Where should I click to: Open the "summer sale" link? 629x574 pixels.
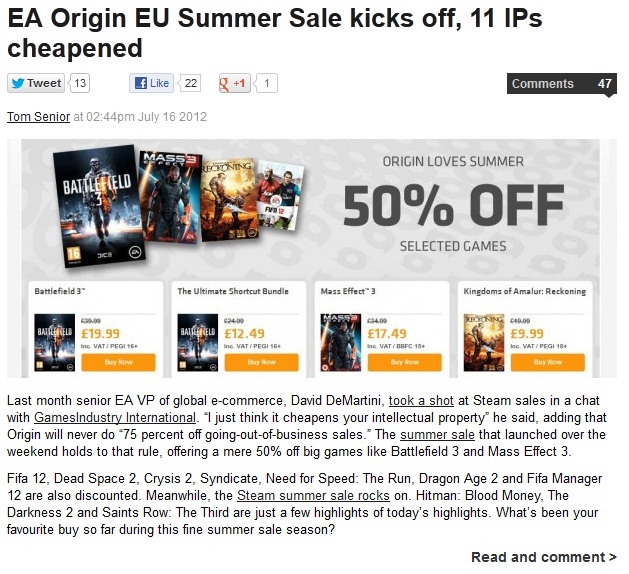437,434
